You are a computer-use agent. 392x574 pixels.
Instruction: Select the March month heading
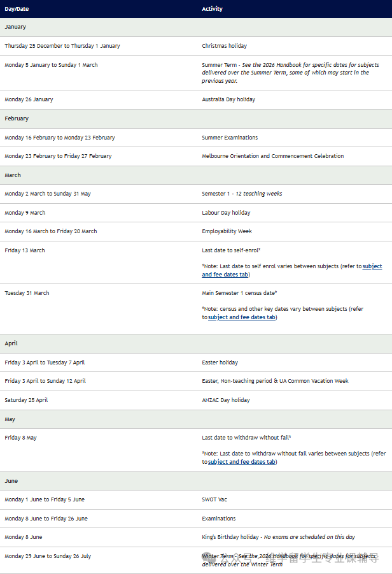(x=13, y=175)
